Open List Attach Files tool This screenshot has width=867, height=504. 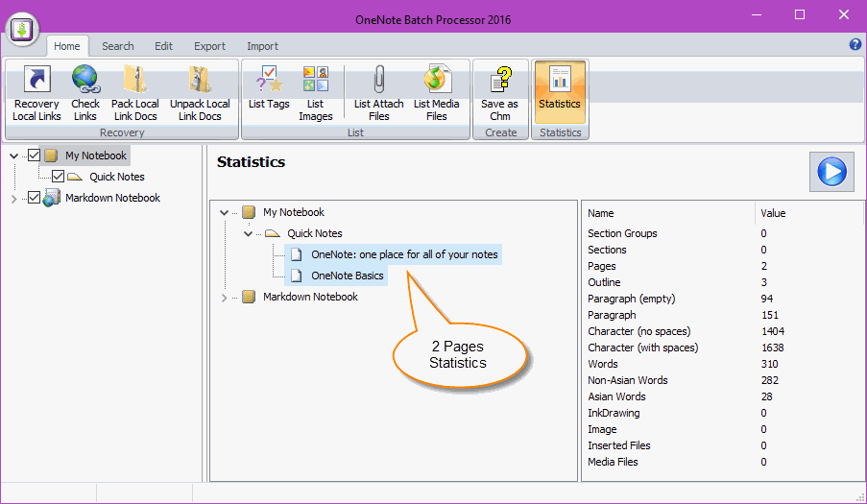click(x=378, y=93)
